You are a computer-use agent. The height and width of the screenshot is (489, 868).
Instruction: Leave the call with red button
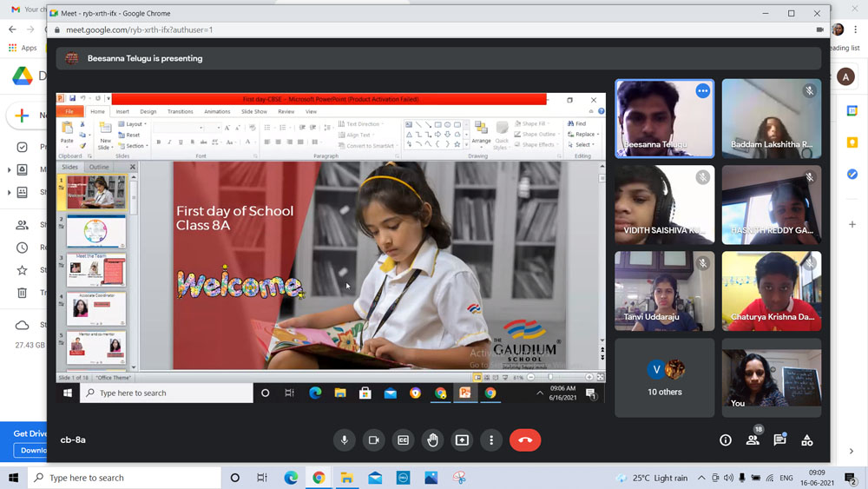(525, 440)
